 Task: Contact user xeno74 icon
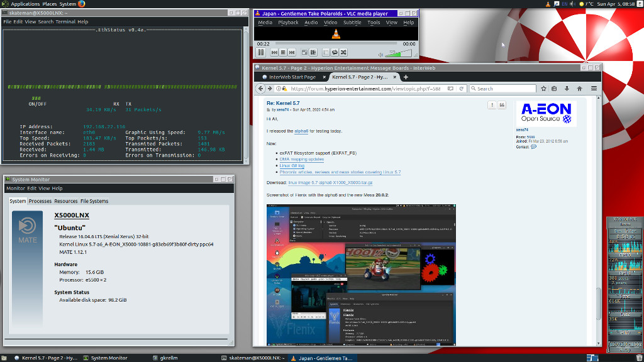(x=533, y=147)
